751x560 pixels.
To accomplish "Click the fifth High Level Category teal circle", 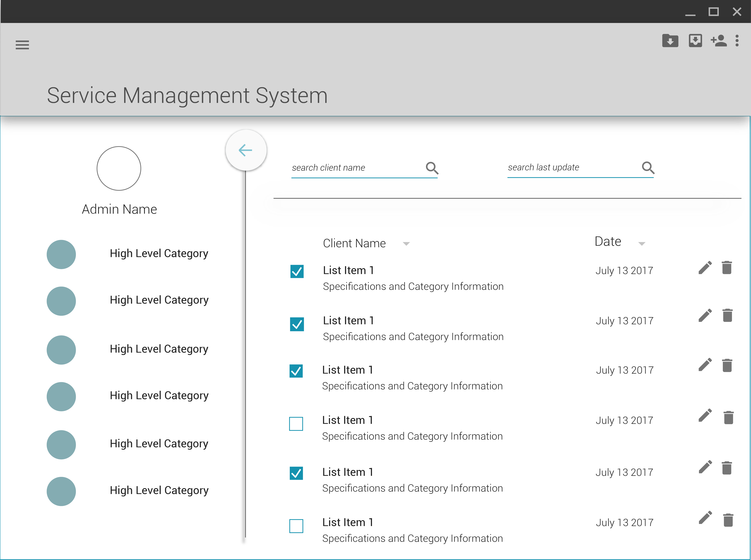I will (61, 445).
